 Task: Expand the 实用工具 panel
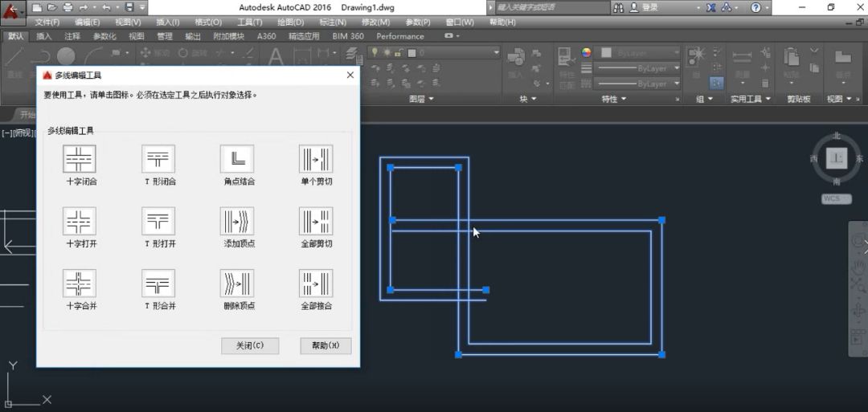tap(751, 99)
